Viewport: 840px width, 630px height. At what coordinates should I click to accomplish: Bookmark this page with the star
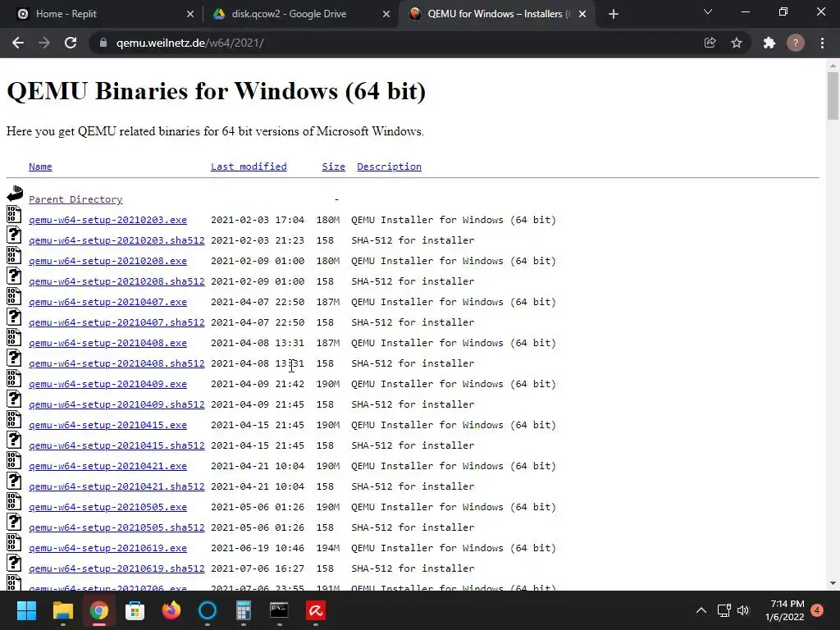click(737, 43)
